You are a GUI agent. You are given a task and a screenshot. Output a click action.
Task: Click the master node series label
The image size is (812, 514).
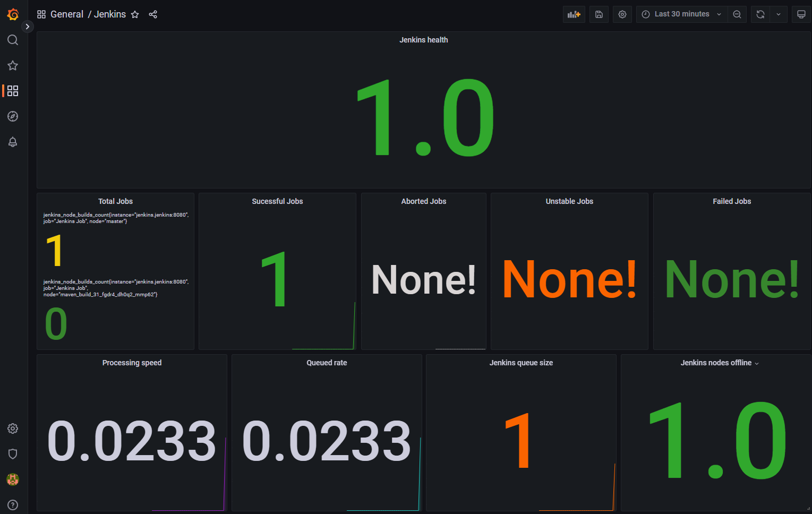116,218
